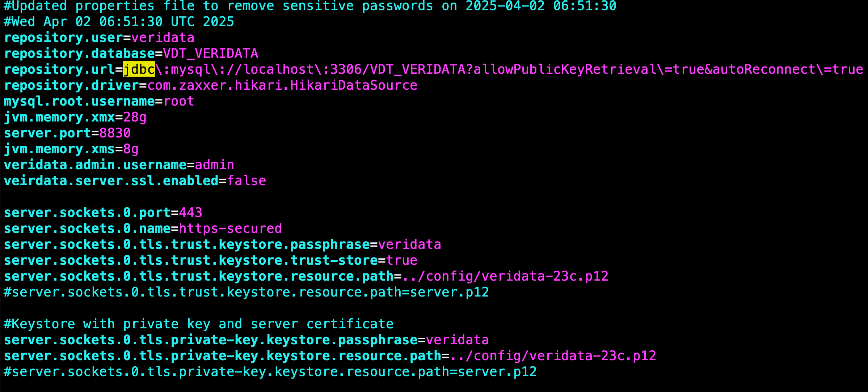
Task: Click the value 'veridata' of repository.user
Action: [163, 38]
